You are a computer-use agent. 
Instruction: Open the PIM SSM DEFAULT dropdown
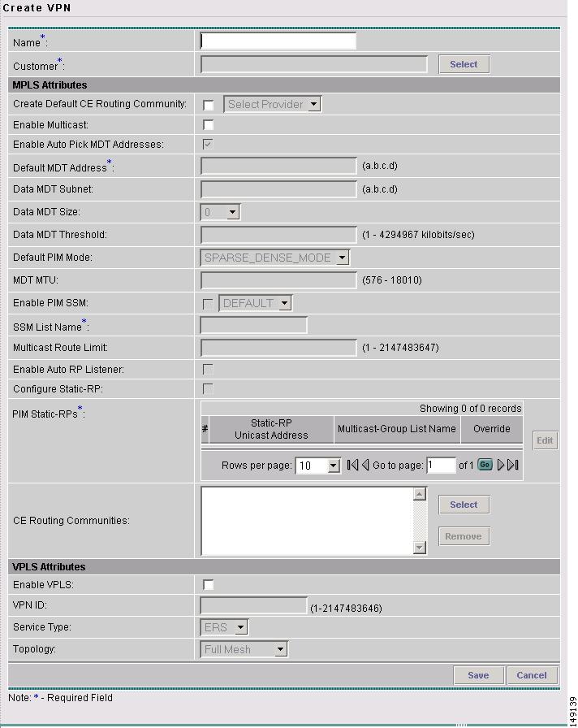(x=256, y=304)
